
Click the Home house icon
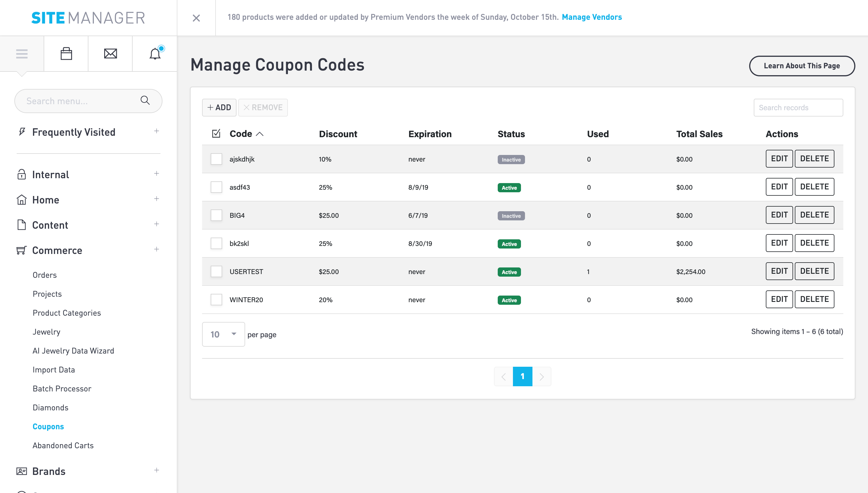point(21,200)
